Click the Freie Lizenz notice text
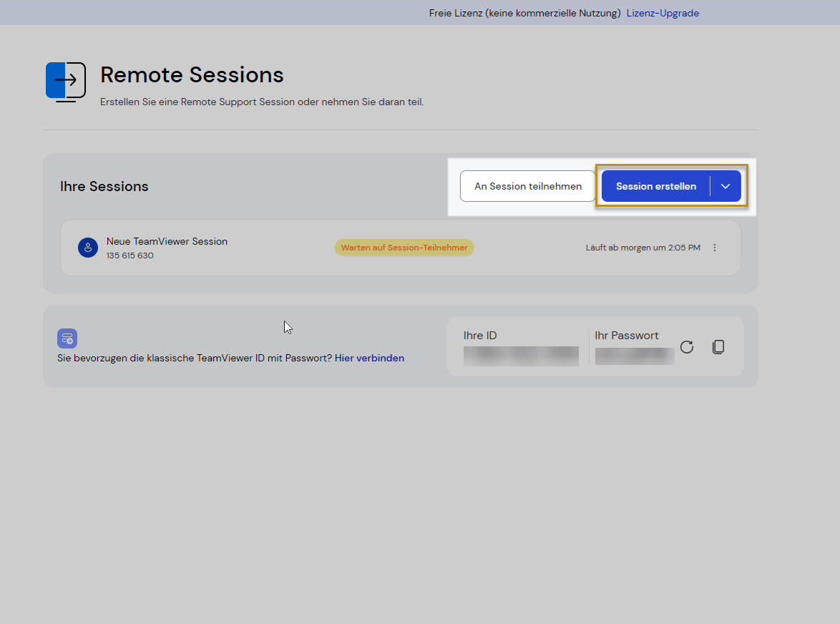This screenshot has height=624, width=840. tap(525, 13)
